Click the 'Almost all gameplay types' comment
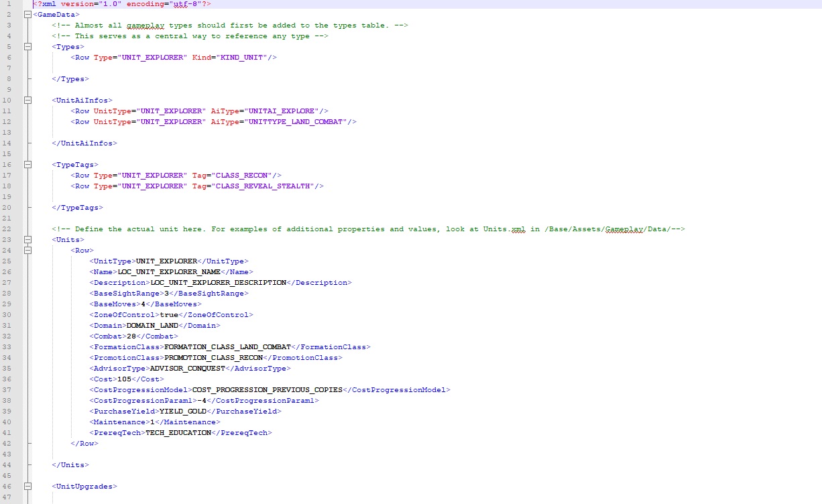Image resolution: width=822 pixels, height=504 pixels. [x=230, y=25]
